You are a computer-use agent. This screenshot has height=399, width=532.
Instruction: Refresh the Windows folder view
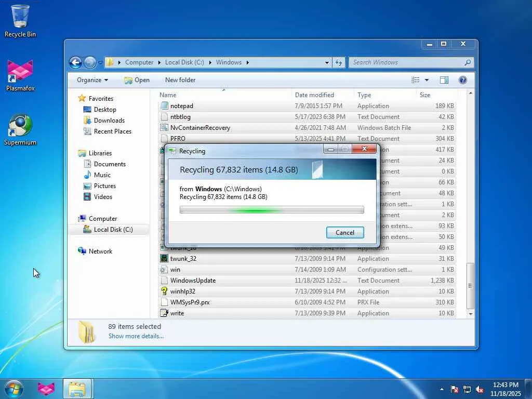click(x=339, y=62)
